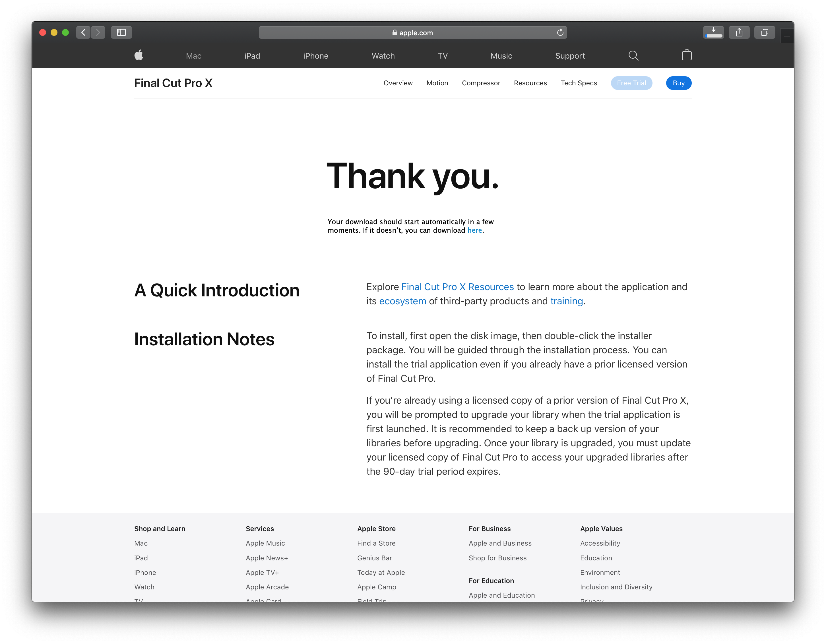Open the Apple Music footer link

coord(265,543)
